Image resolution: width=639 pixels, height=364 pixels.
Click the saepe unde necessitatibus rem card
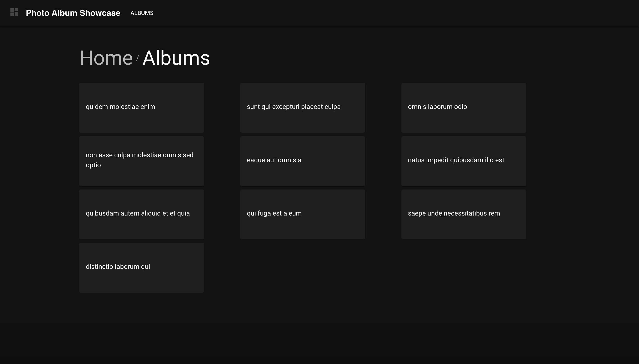(x=463, y=214)
